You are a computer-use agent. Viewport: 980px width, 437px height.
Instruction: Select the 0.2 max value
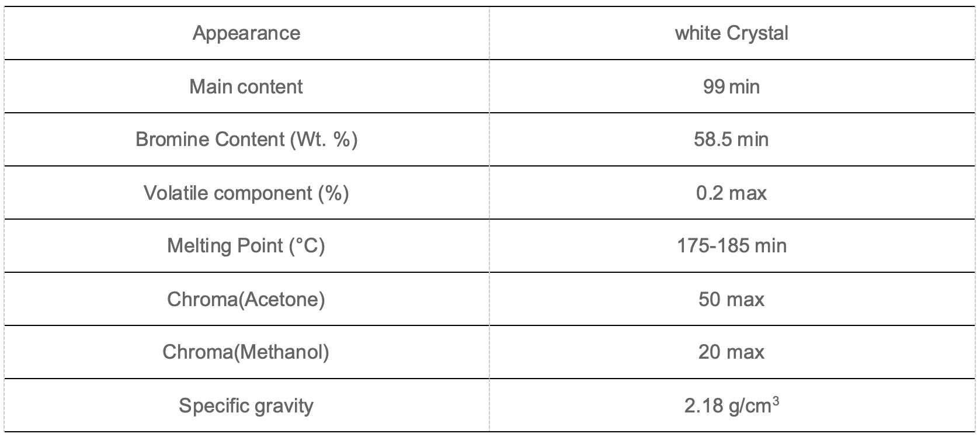click(x=731, y=193)
